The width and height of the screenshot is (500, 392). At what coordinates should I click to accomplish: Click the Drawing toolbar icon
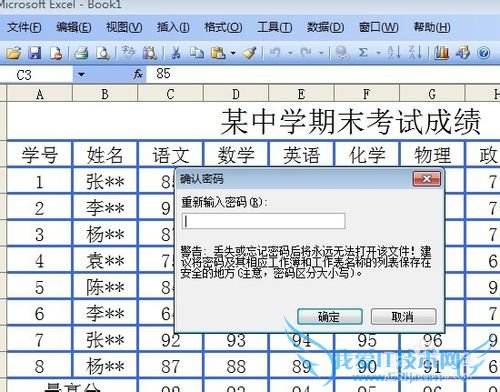pyautogui.click(x=463, y=53)
